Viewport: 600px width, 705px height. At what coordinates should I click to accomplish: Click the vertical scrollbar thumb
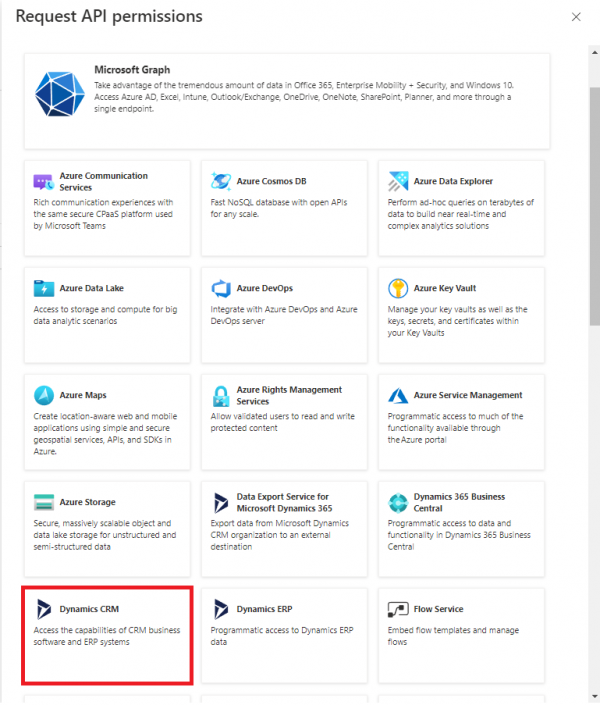[x=595, y=206]
